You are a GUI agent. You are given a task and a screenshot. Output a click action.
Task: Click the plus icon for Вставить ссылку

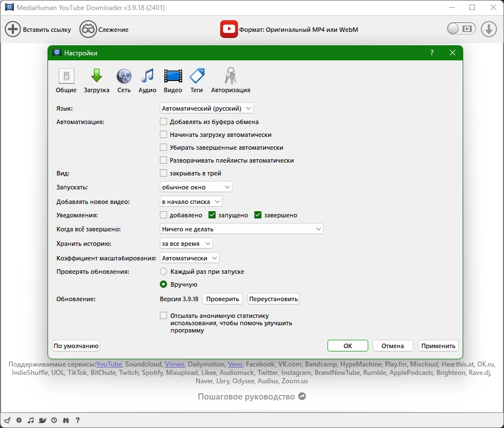13,29
